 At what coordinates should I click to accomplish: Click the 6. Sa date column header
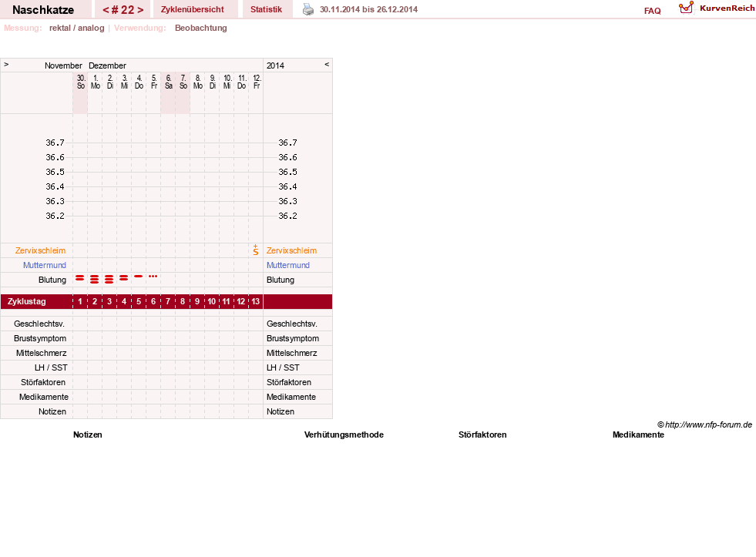[168, 82]
